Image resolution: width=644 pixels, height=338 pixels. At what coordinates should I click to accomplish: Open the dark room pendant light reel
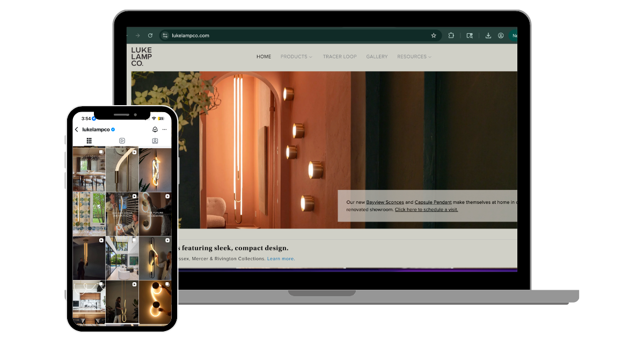pos(89,258)
